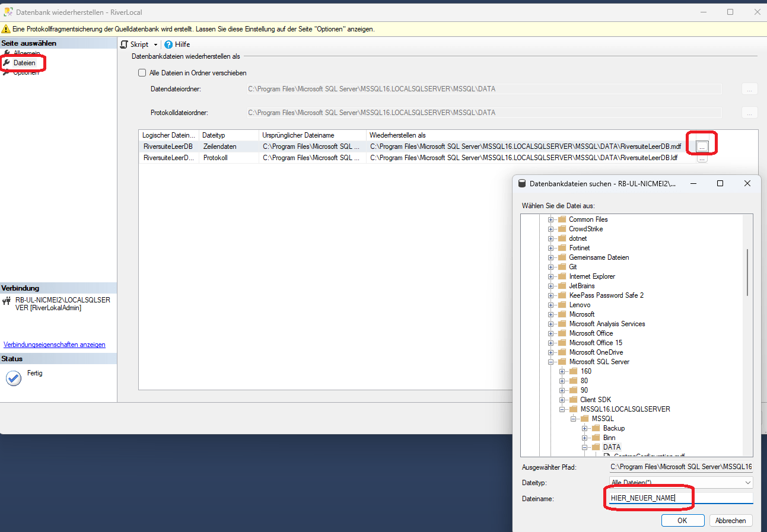
Task: Expand the Binn folder node
Action: coord(585,438)
